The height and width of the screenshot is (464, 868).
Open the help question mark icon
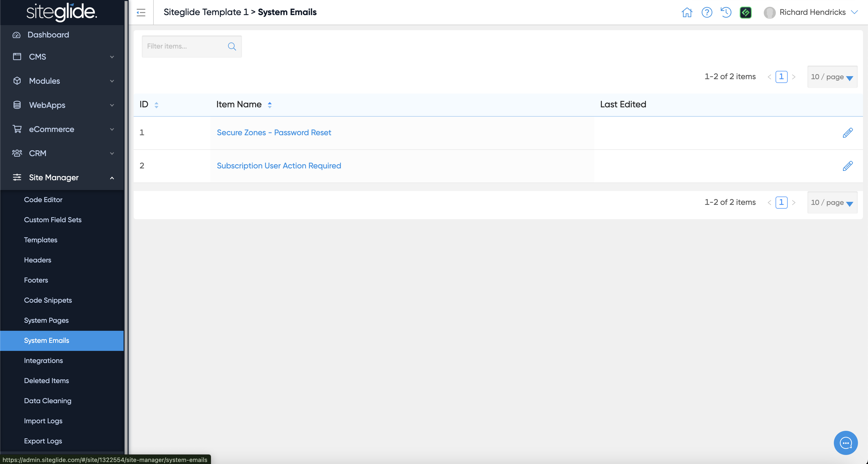click(x=707, y=13)
